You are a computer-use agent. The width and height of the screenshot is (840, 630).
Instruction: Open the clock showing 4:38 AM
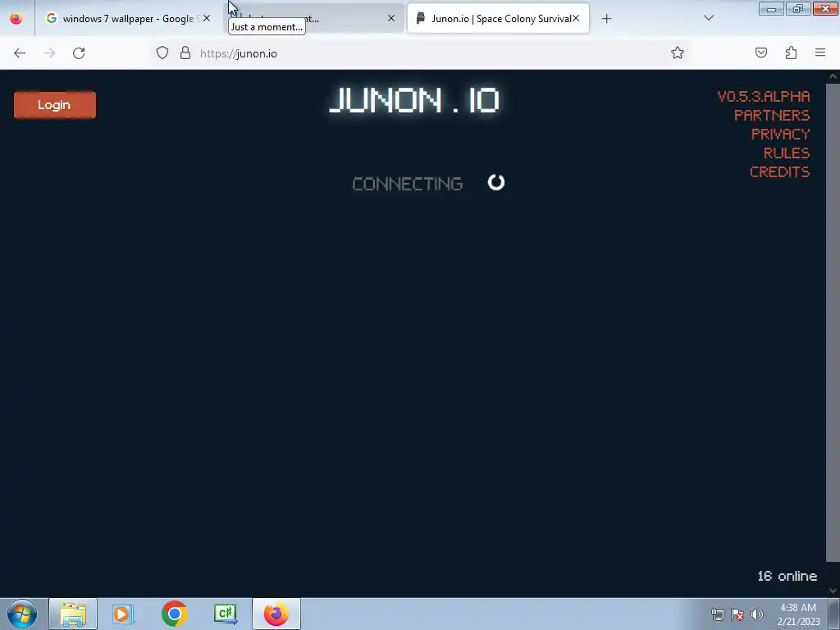[798, 614]
